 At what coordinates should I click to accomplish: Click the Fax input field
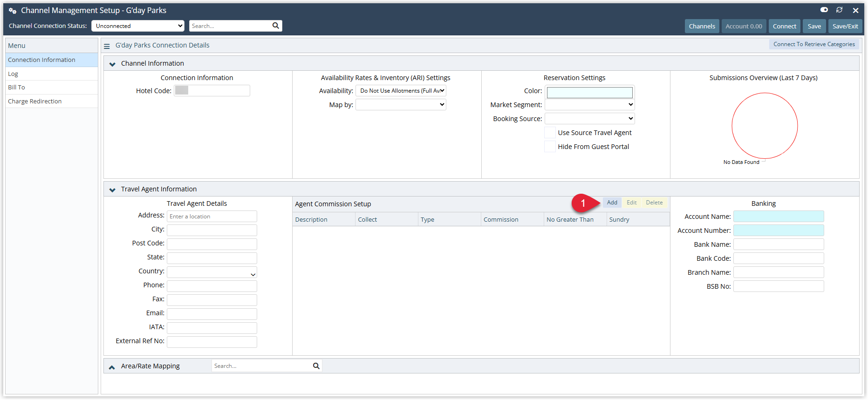click(212, 300)
